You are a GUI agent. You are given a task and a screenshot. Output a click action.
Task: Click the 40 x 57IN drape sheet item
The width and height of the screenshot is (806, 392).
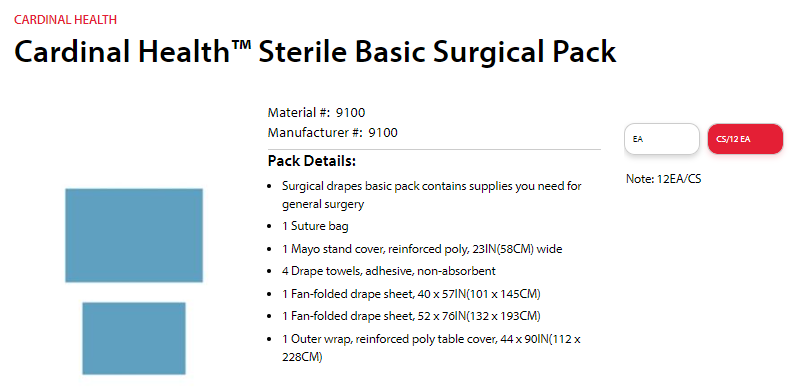[411, 294]
